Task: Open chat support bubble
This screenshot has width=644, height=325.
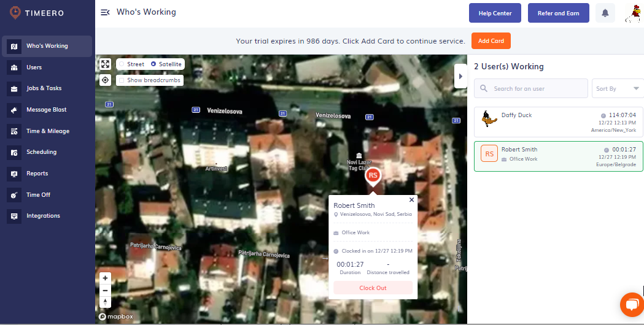Action: click(x=632, y=305)
